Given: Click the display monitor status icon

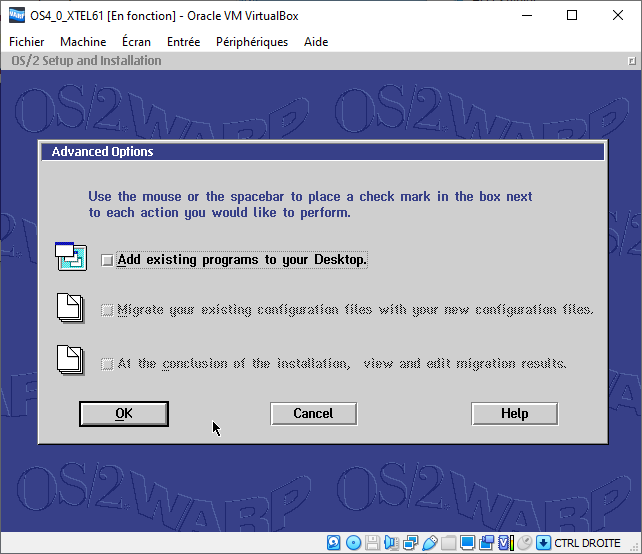Looking at the screenshot, I should coord(467,543).
